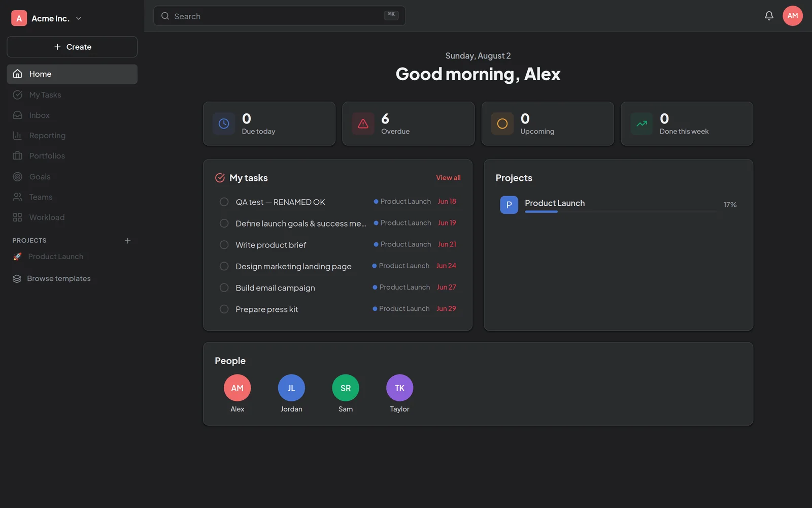Expand the Acme Inc. workspace chevron
Screen dimensions: 812x508
79,18
